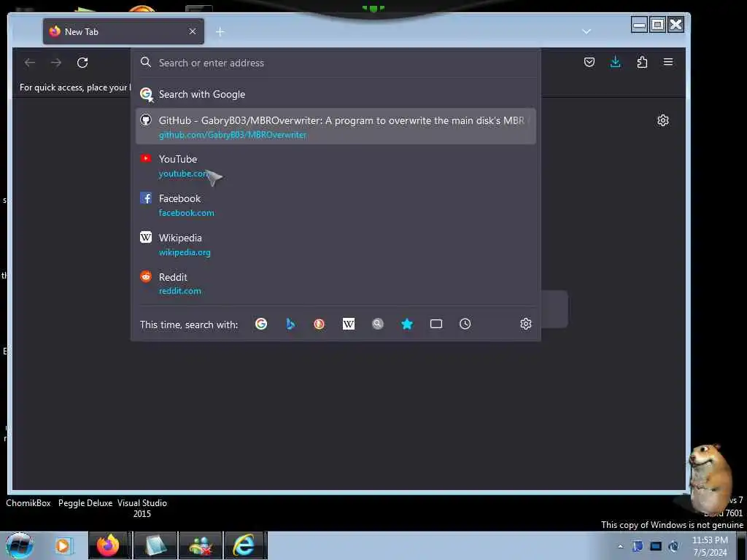Open the Extensions puzzle icon
747x560 pixels.
tap(642, 62)
